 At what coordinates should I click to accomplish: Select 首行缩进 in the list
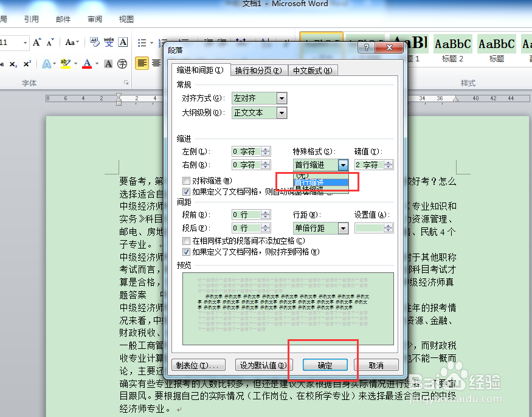320,182
